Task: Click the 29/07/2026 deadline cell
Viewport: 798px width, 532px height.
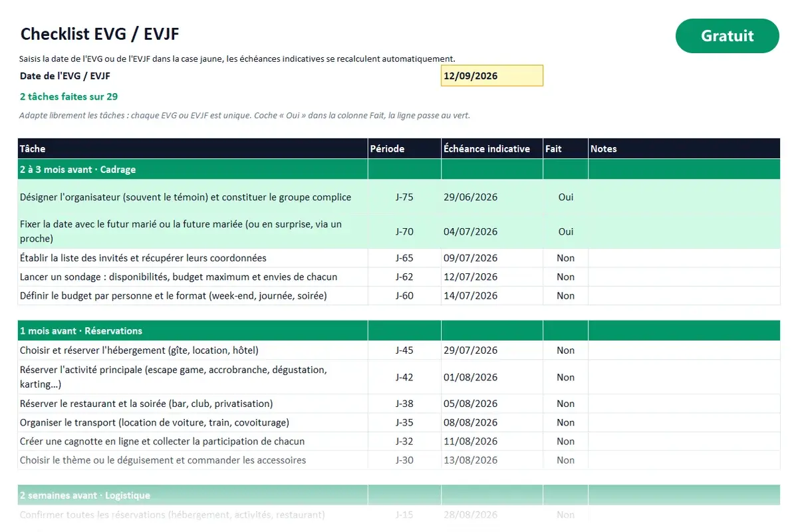Action: (492, 350)
